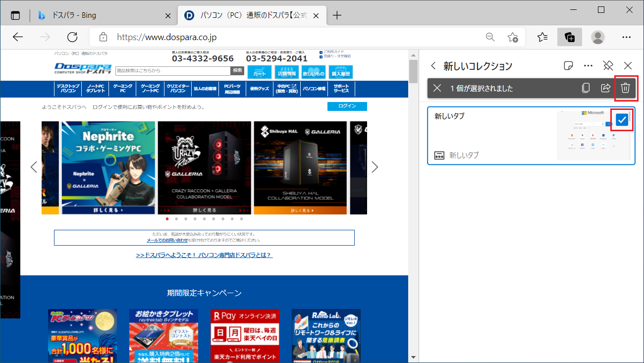Uncheck the 新しいタブ collection item checkbox
Image resolution: width=644 pixels, height=363 pixels.
point(622,120)
